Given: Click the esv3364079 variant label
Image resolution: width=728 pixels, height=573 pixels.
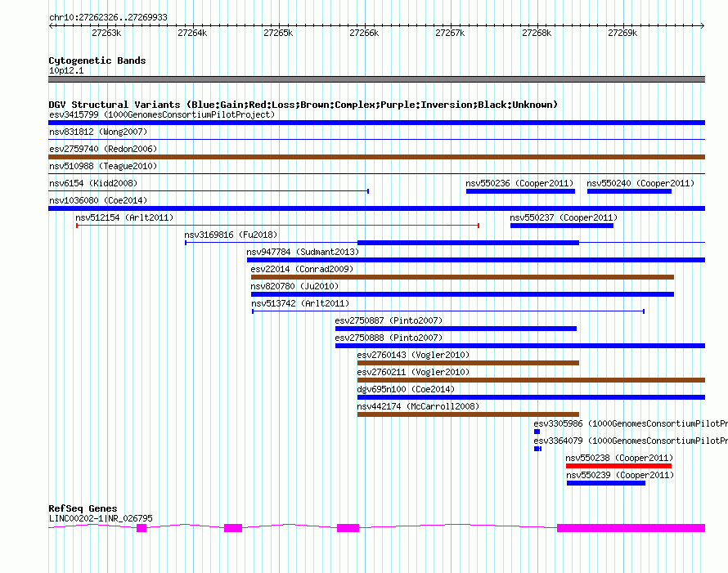Looking at the screenshot, I should click(x=631, y=441).
